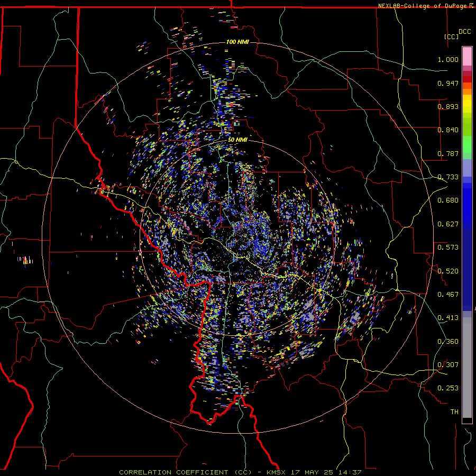Click the pink swatch beside the 1.000 legend value

click(x=467, y=57)
